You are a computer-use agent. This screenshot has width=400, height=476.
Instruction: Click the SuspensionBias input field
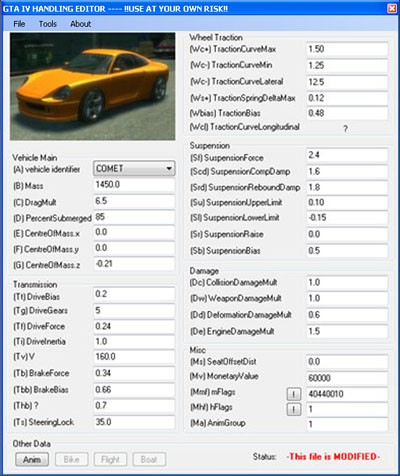pos(347,251)
